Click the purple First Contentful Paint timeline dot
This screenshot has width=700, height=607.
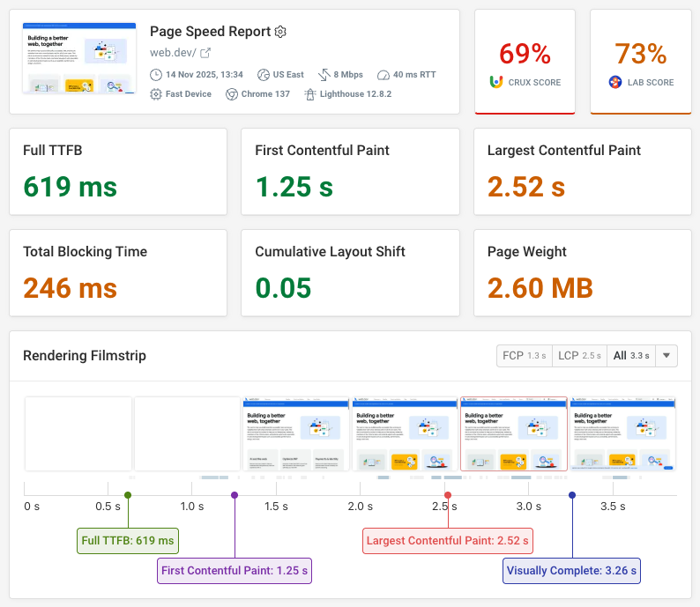(235, 495)
